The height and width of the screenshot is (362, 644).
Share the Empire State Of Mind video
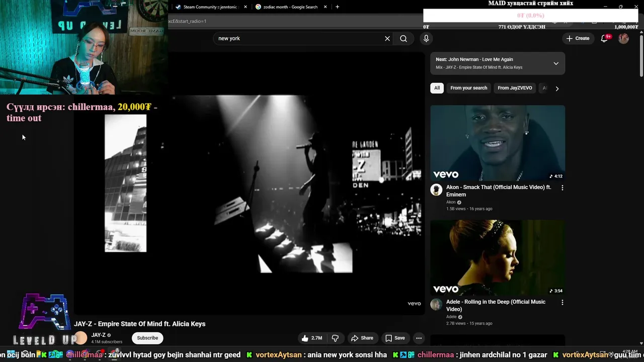point(362,338)
